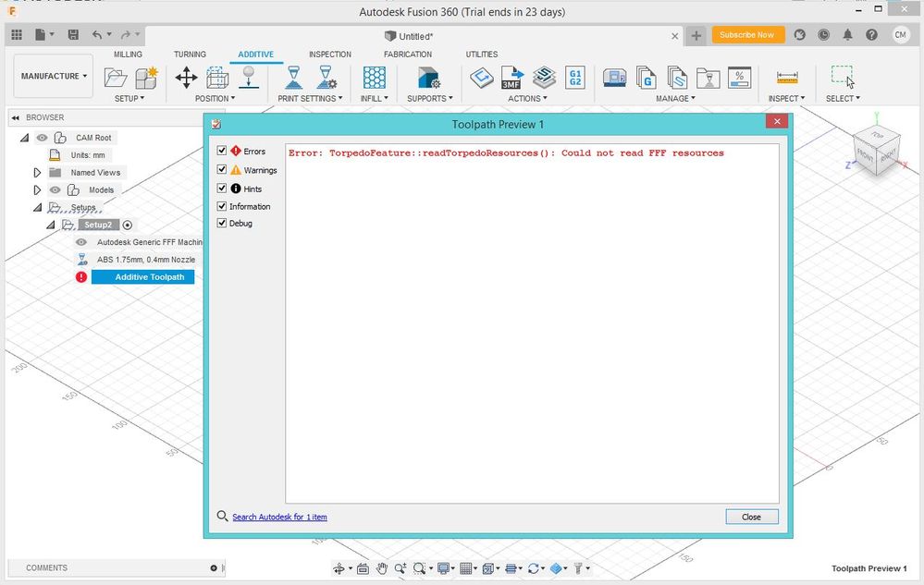Select the ADDITIVE tab

click(x=256, y=55)
